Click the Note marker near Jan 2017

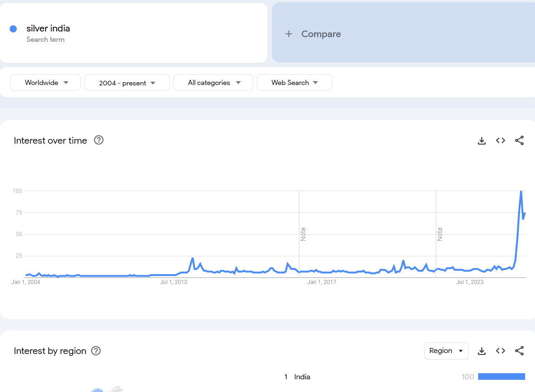pyautogui.click(x=303, y=234)
